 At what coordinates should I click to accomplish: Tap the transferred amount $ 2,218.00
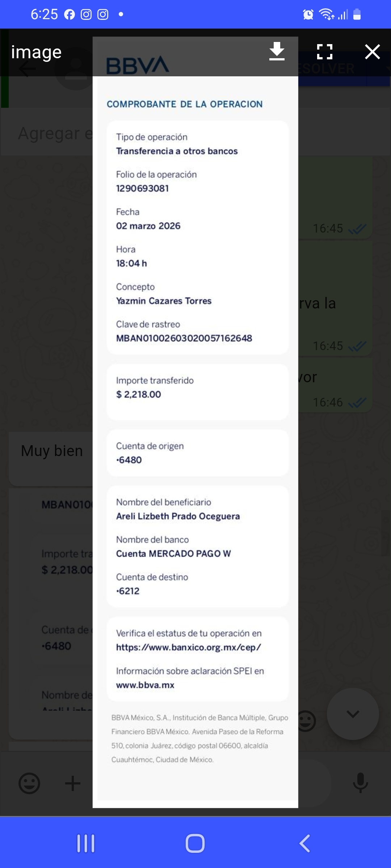click(x=139, y=395)
